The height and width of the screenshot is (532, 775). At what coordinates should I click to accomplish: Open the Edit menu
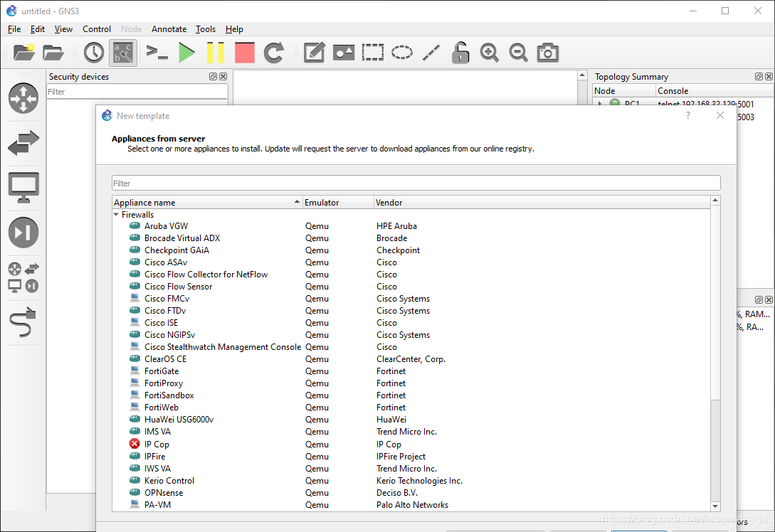tap(38, 29)
